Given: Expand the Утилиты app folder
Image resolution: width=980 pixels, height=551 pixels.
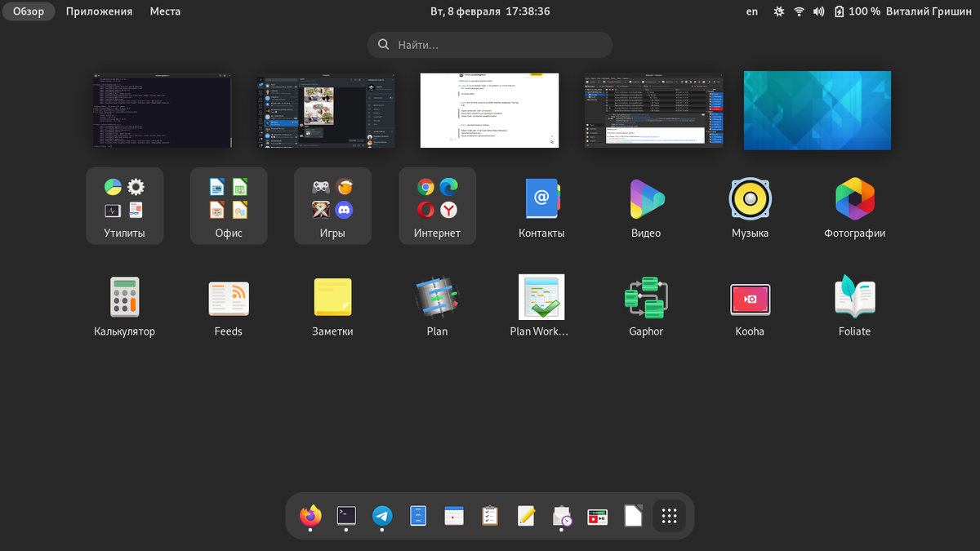Looking at the screenshot, I should tap(124, 206).
